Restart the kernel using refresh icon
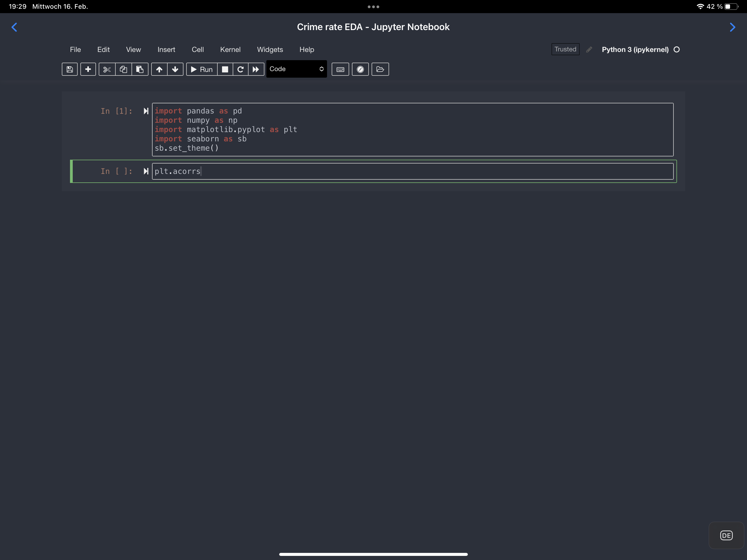This screenshot has height=560, width=747. [x=240, y=69]
